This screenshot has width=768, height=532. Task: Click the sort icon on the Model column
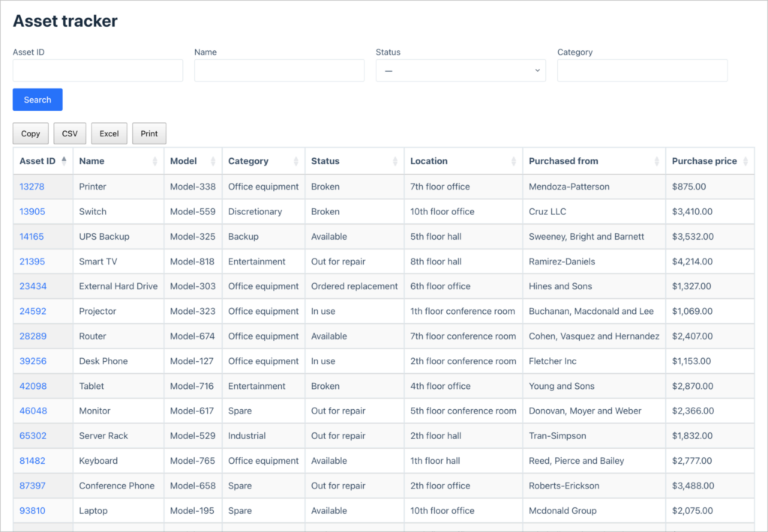tap(214, 160)
